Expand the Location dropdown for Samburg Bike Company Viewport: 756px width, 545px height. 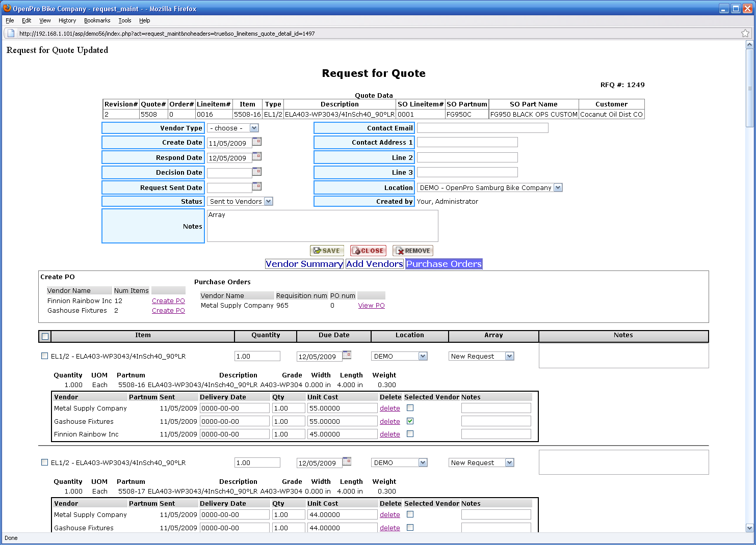click(558, 188)
